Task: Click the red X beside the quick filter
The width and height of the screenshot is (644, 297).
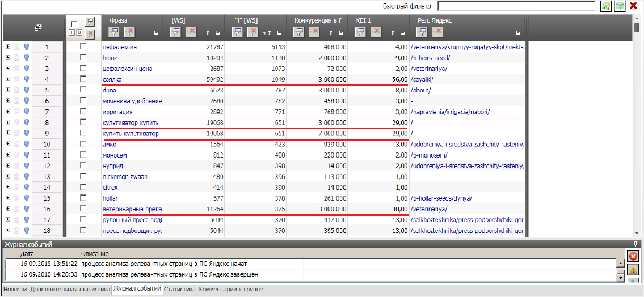Action: [633, 6]
